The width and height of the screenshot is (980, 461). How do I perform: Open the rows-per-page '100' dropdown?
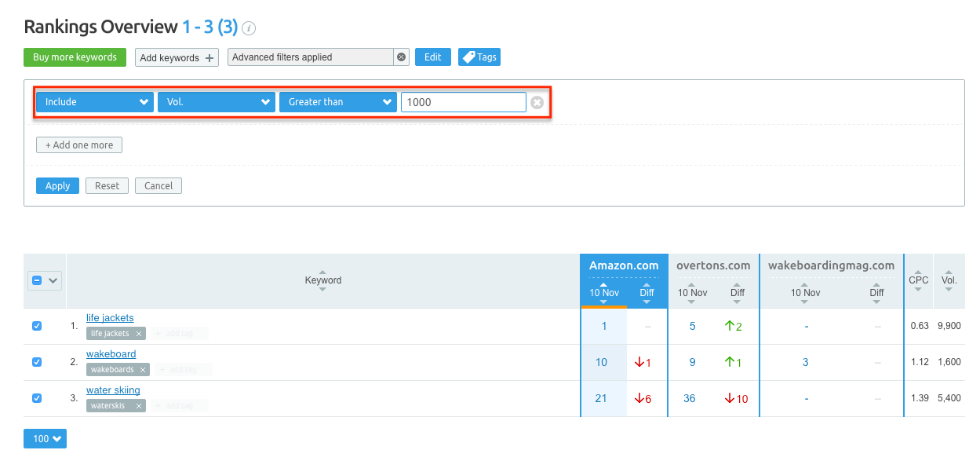(45, 438)
